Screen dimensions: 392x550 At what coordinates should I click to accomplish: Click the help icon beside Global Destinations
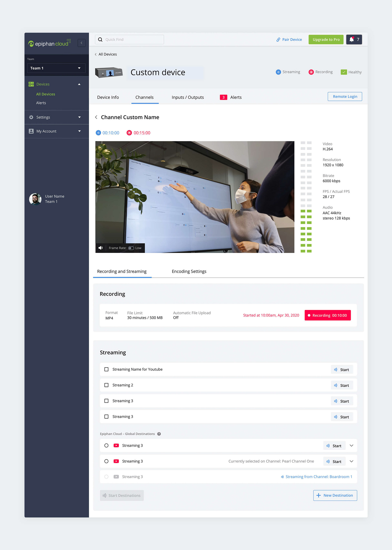tap(159, 434)
